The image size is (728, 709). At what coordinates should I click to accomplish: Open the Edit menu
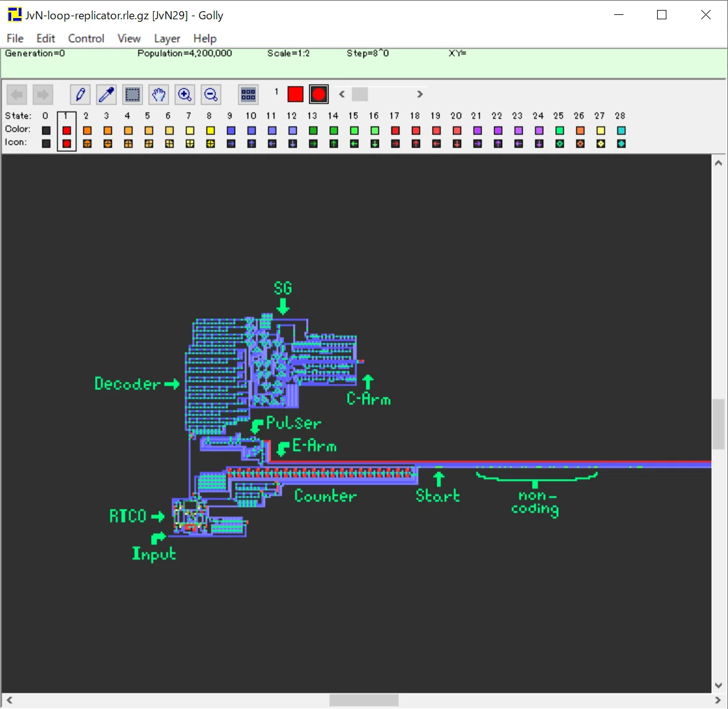45,39
